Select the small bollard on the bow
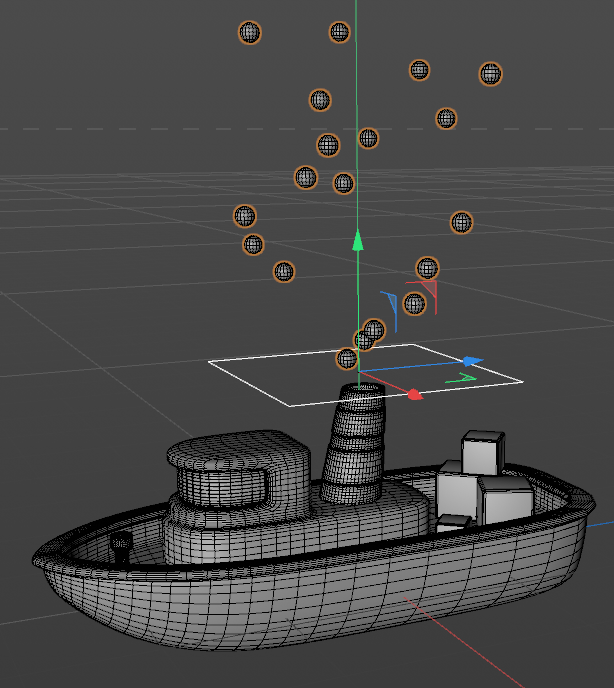Screen dimensions: 614x688 pyautogui.click(x=121, y=545)
